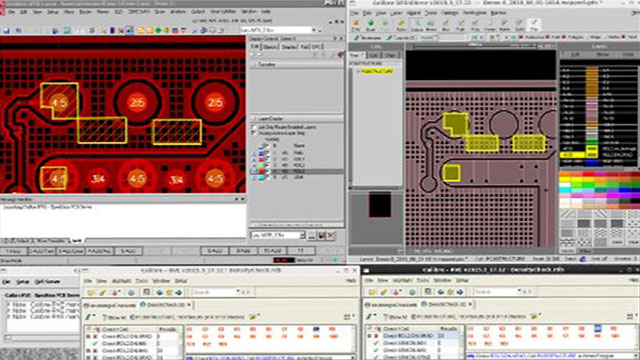Open Setup menu in small Calibre server window
The width and height of the screenshot is (640, 360).
[22, 282]
